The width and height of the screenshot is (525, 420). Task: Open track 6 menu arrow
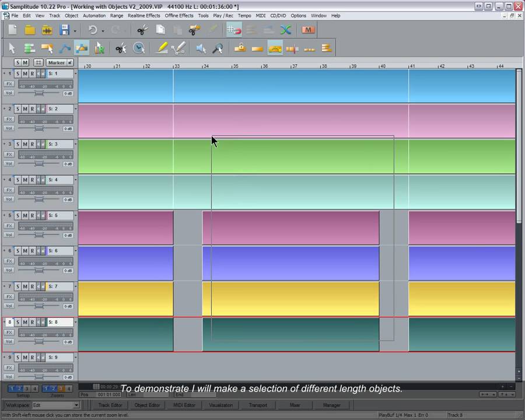(76, 251)
